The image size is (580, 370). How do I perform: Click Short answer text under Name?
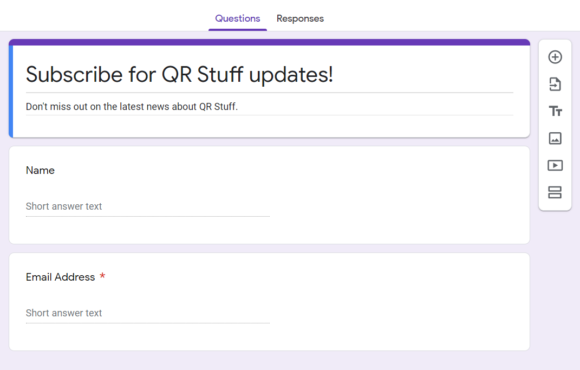[x=64, y=206]
